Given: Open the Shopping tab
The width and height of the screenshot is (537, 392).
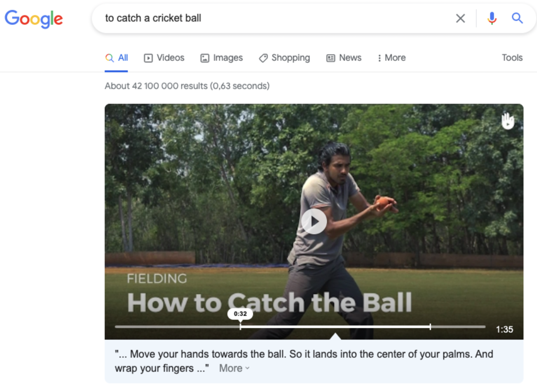Looking at the screenshot, I should pyautogui.click(x=284, y=58).
